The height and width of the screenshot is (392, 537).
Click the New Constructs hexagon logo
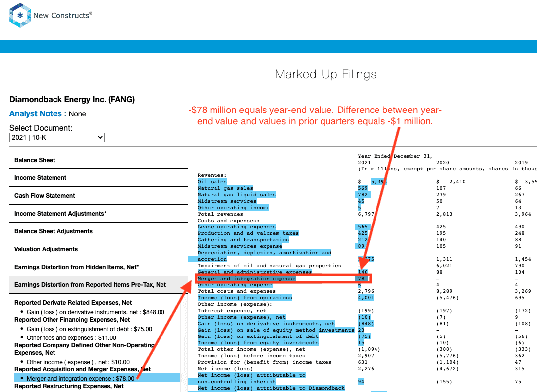[x=20, y=15]
